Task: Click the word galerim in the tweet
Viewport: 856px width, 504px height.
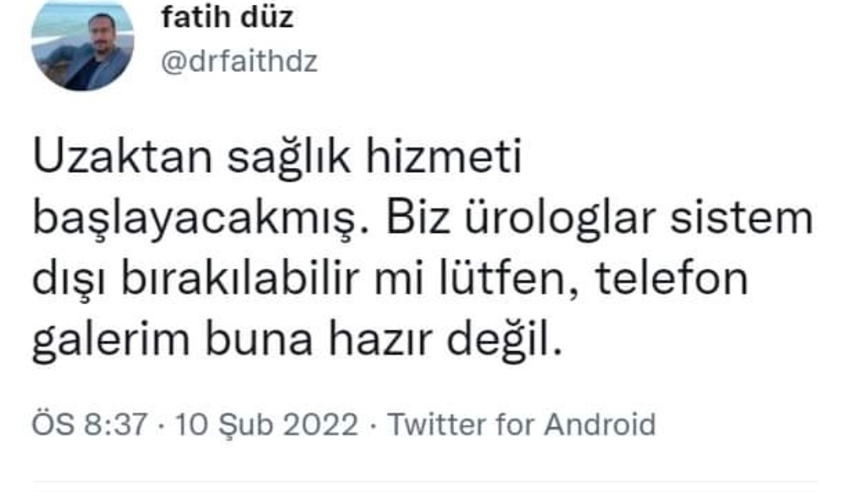Action: (111, 341)
